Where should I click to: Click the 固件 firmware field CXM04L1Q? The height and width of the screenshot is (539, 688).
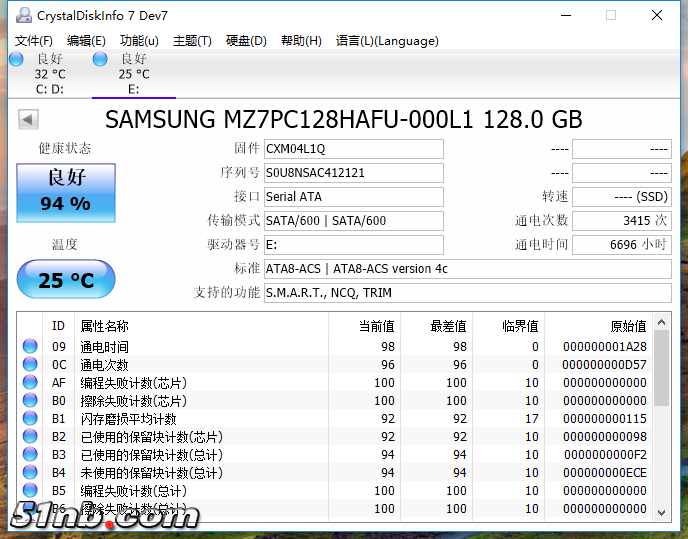[x=353, y=149]
